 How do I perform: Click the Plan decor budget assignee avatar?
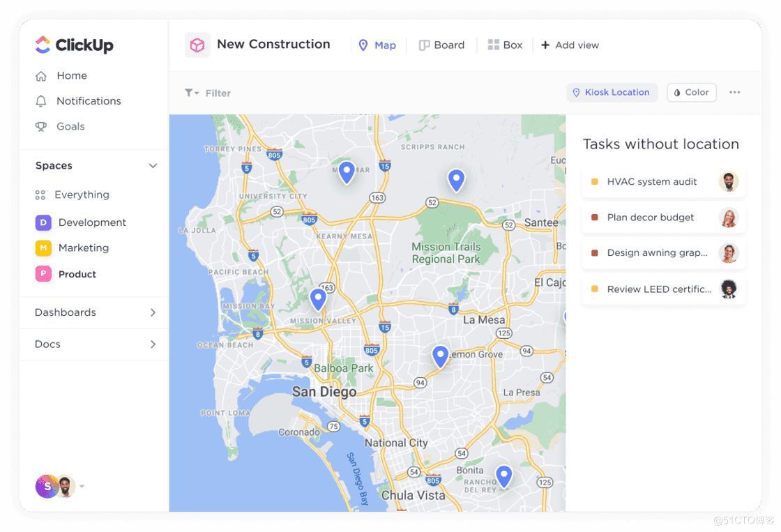[729, 218]
